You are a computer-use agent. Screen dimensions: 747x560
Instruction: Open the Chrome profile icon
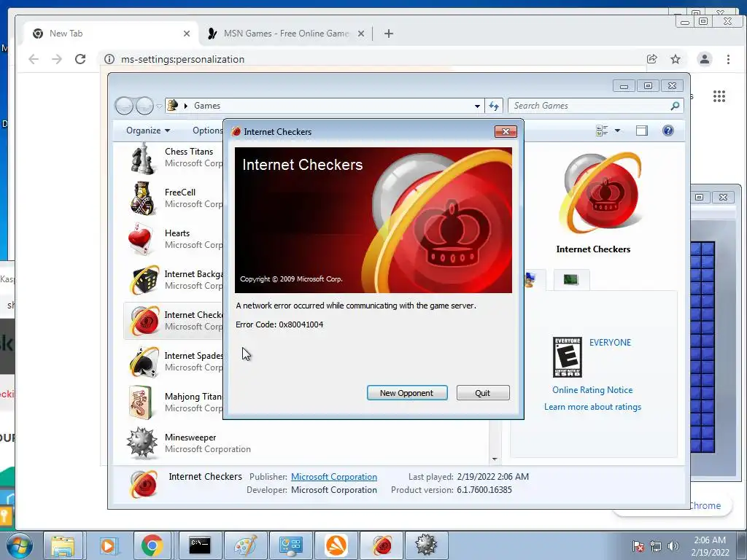704,59
